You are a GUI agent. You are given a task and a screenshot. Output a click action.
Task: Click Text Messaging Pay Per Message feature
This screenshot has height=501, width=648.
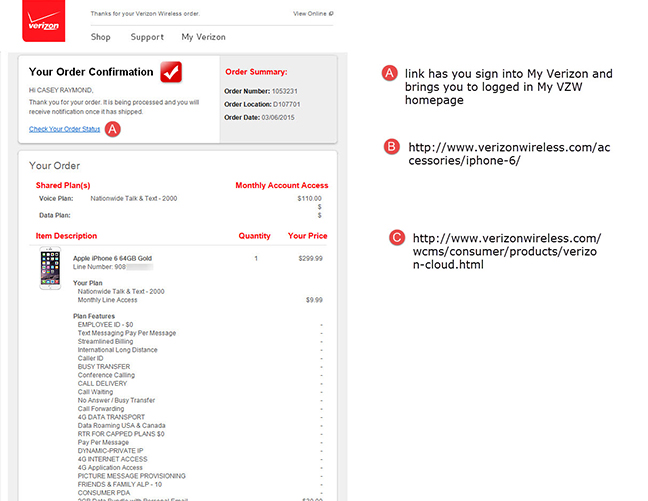coord(127,333)
